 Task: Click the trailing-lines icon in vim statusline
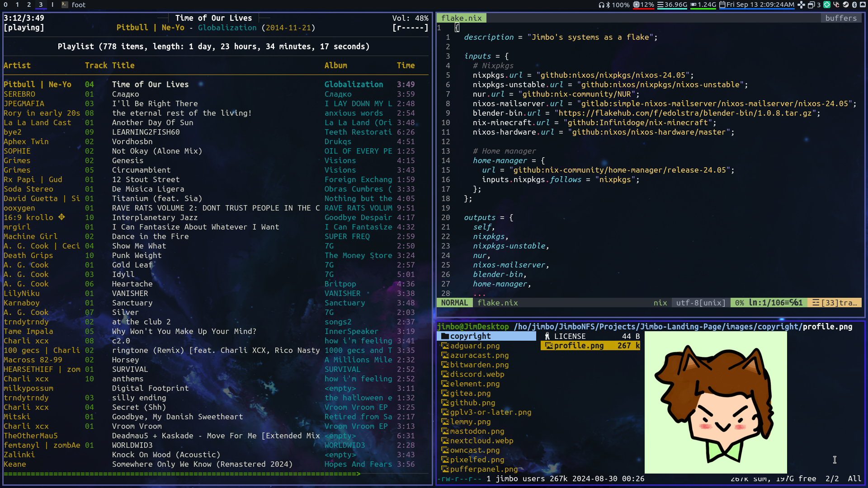click(x=816, y=303)
